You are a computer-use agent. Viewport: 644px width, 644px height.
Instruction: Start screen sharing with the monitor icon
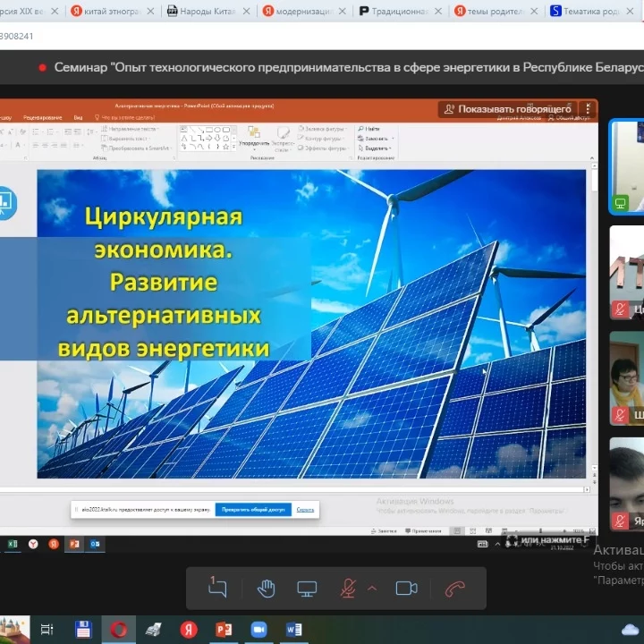308,588
